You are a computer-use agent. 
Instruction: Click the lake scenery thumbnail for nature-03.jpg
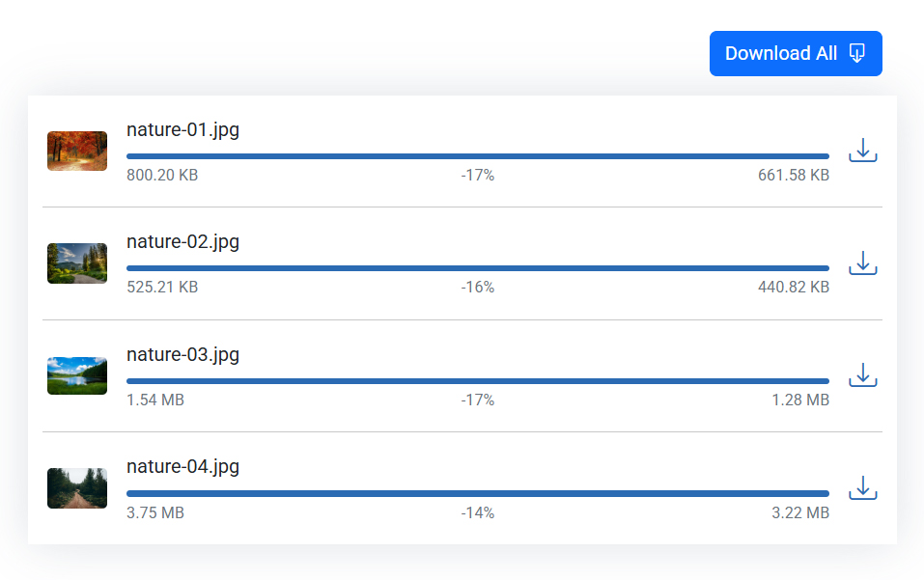[x=77, y=375]
